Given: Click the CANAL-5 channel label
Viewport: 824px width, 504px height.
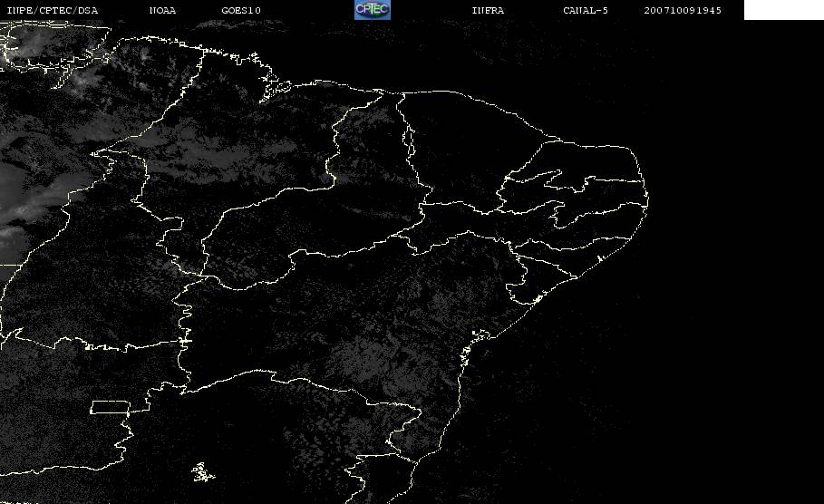Looking at the screenshot, I should [586, 11].
